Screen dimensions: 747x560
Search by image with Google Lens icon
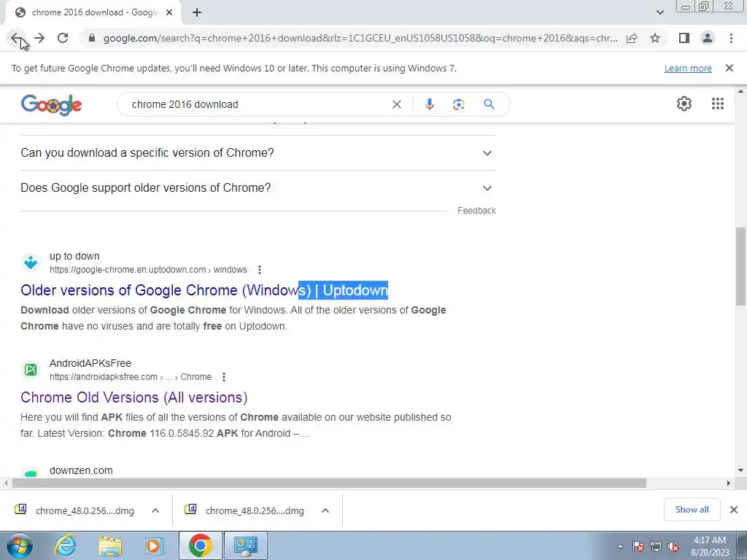click(458, 104)
